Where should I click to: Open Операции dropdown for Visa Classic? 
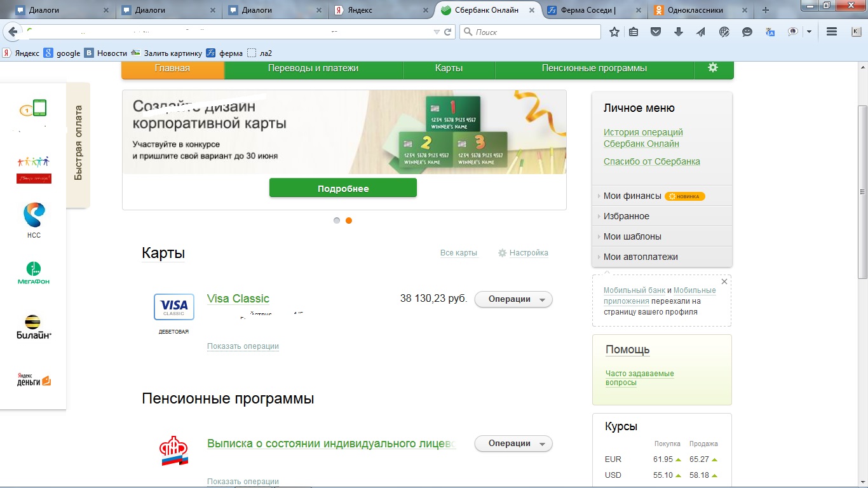point(513,299)
